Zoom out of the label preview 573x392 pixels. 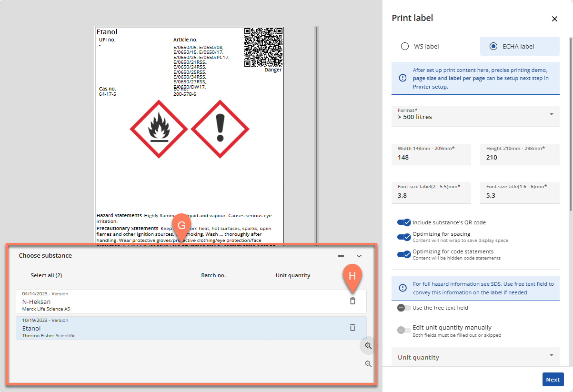pyautogui.click(x=368, y=364)
